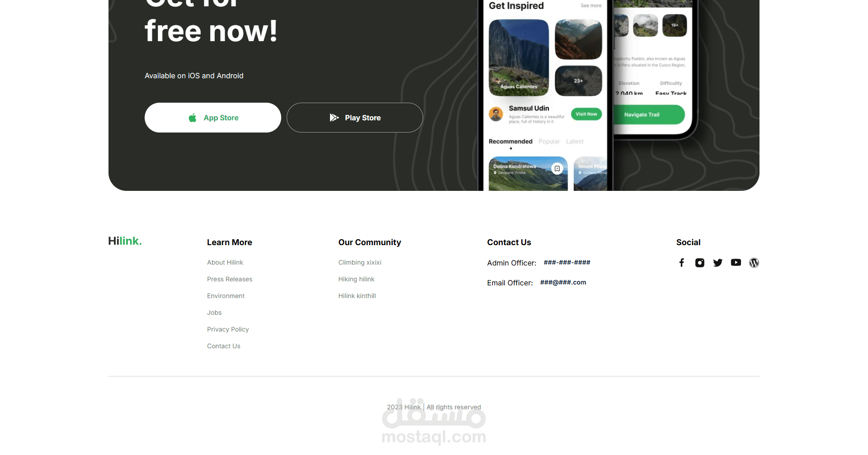Click the Admin Officer: label
This screenshot has width=868, height=455.
pyautogui.click(x=512, y=263)
